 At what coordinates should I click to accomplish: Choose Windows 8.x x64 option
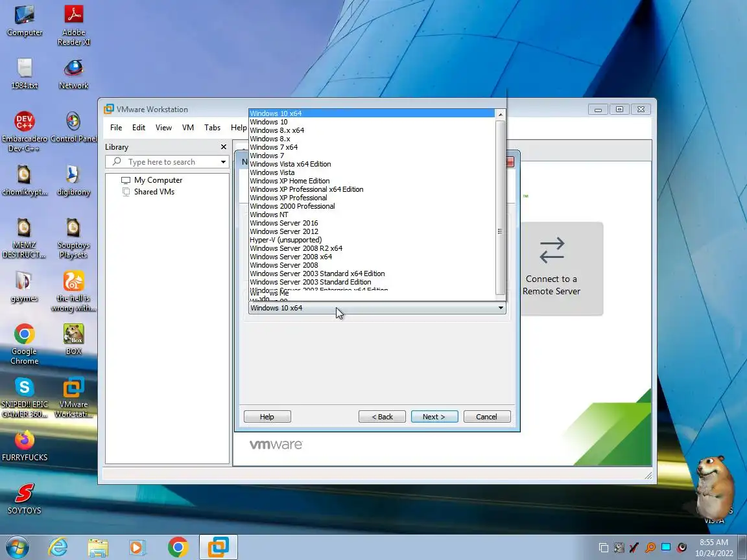[372, 130]
